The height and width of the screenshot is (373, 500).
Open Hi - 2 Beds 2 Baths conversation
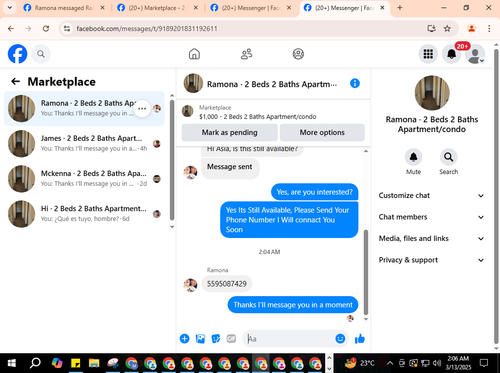click(84, 214)
